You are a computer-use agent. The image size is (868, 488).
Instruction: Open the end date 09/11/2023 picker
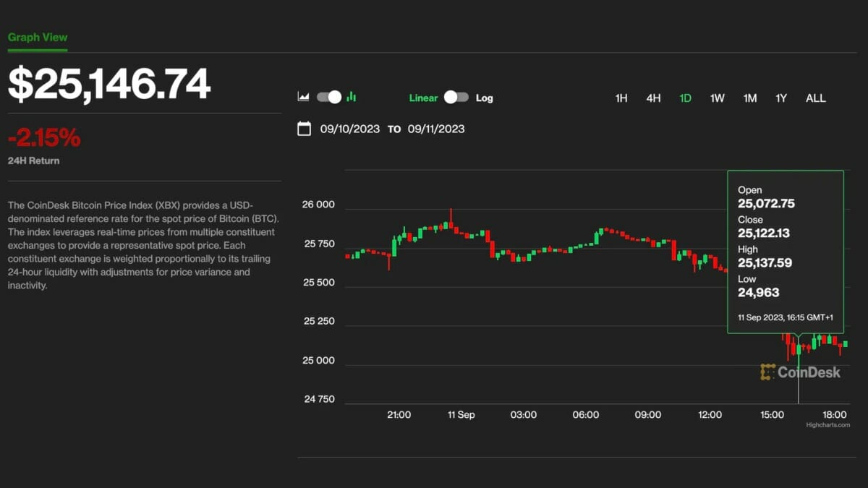(x=436, y=129)
